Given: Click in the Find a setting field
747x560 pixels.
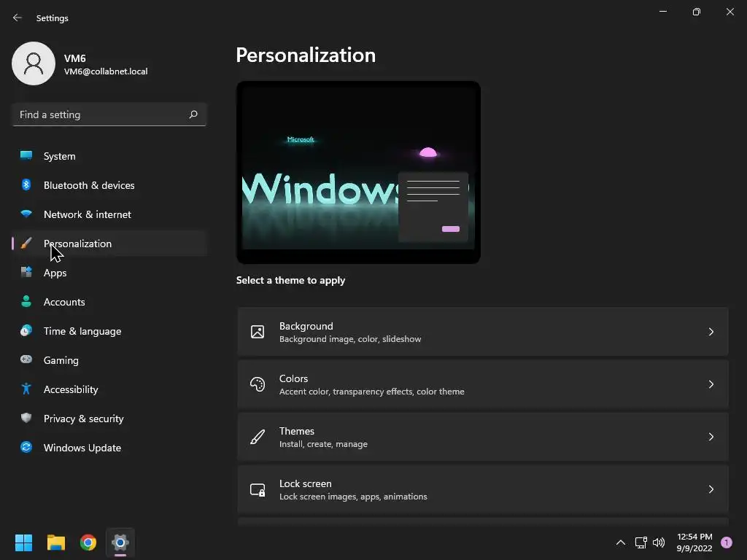Looking at the screenshot, I should [109, 114].
